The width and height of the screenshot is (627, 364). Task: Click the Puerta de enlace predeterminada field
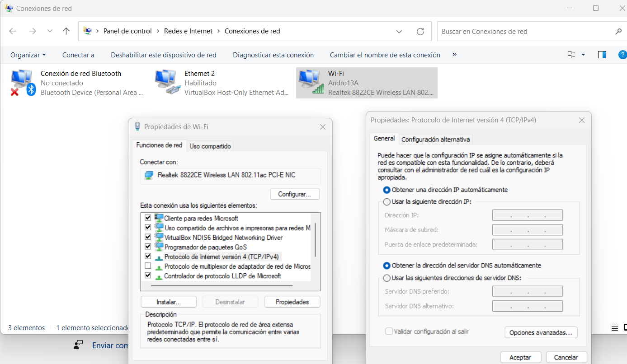coord(528,244)
